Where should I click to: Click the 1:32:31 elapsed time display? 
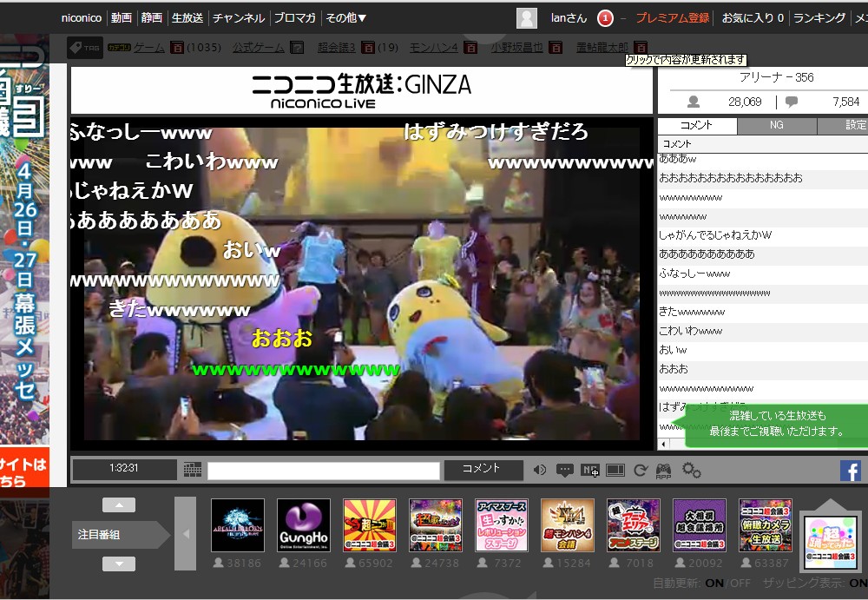click(124, 469)
